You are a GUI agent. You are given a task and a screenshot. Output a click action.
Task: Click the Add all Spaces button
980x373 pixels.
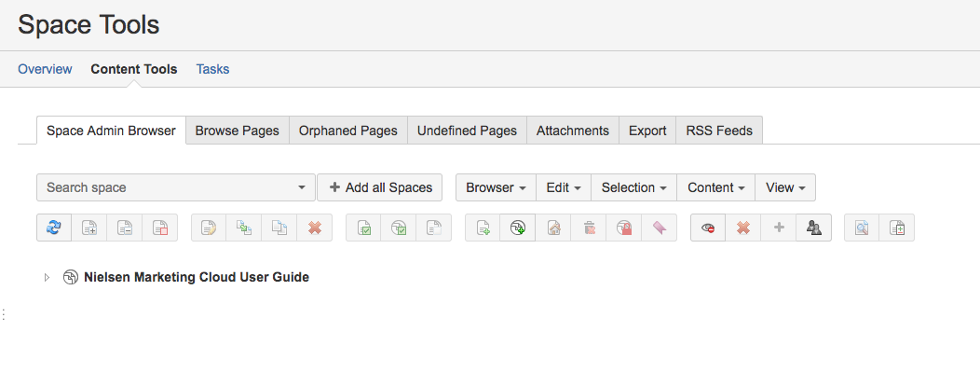click(x=380, y=187)
